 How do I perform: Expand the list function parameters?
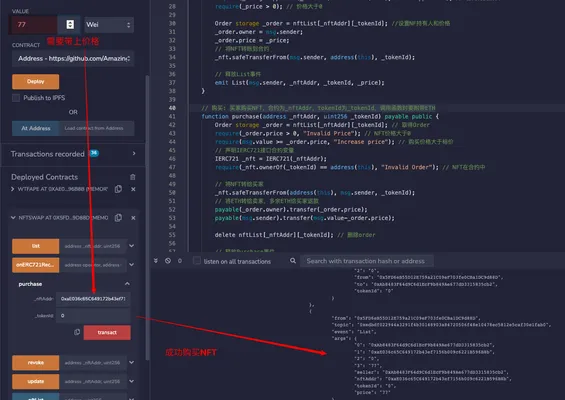132,246
